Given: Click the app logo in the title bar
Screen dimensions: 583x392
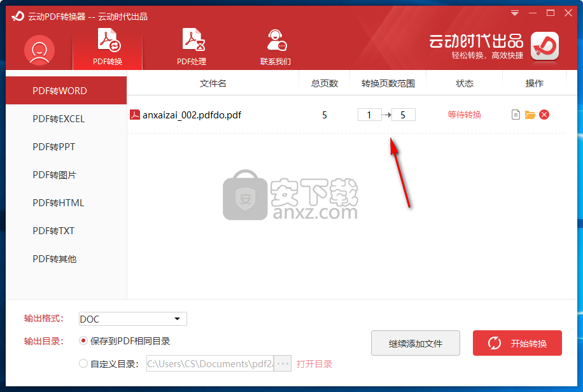Looking at the screenshot, I should [18, 17].
